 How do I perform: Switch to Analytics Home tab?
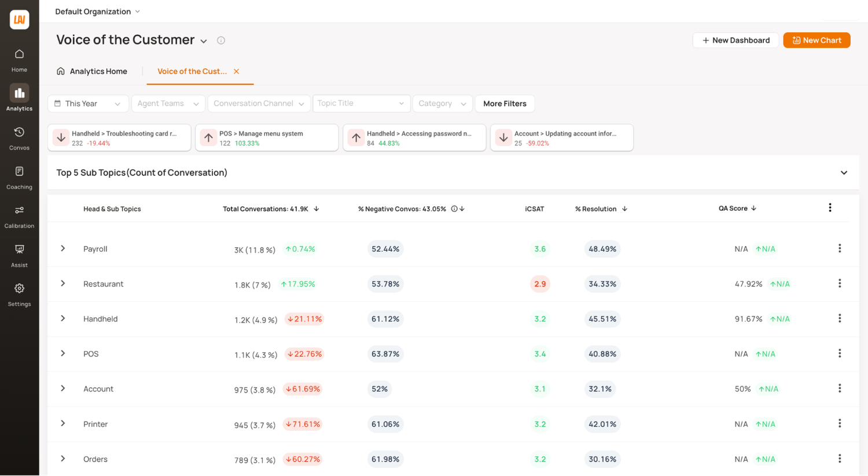point(91,71)
